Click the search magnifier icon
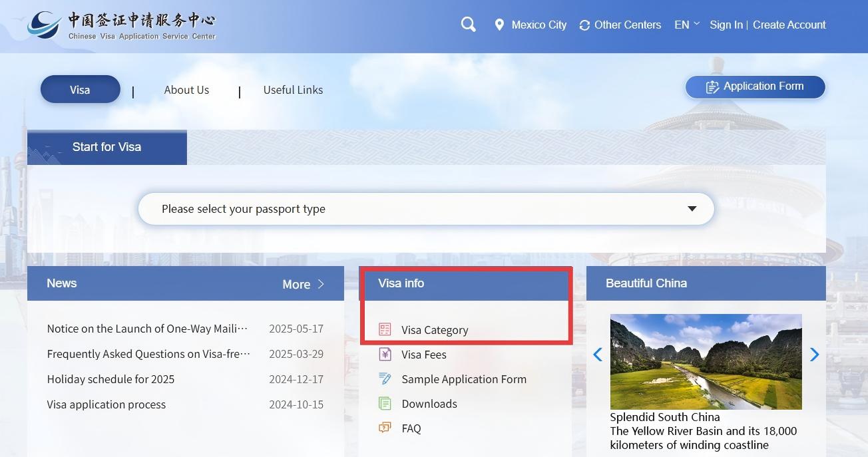This screenshot has width=868, height=457. [468, 25]
